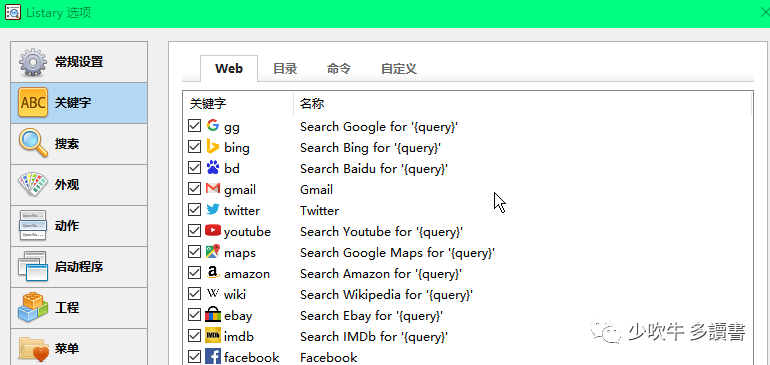
Task: Click the gear icon for 常规设置
Action: (33, 62)
